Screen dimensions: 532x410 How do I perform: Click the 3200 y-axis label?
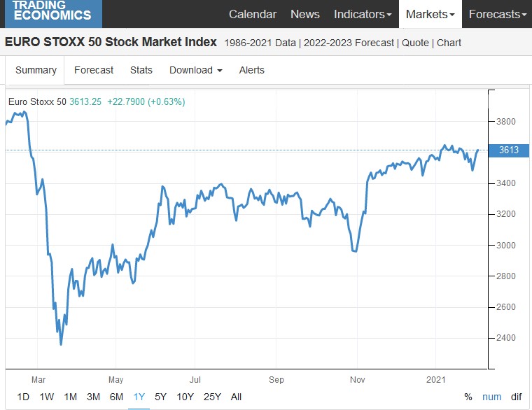(506, 214)
